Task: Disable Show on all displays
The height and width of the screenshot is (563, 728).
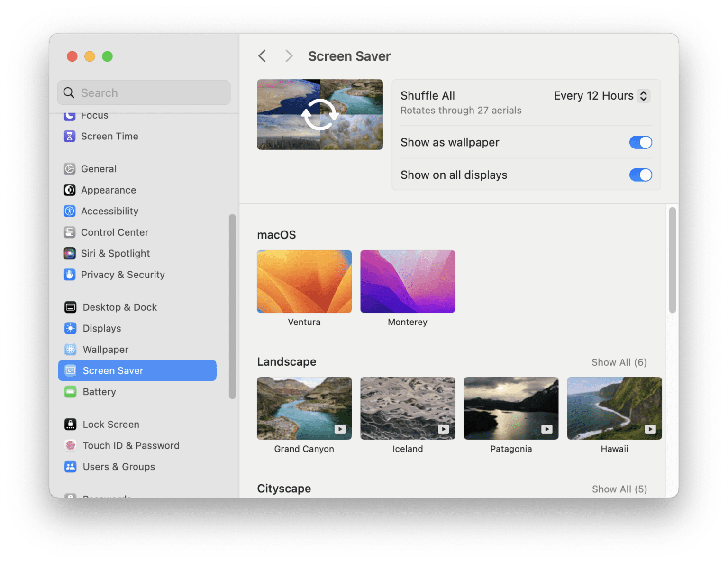Action: tap(641, 175)
